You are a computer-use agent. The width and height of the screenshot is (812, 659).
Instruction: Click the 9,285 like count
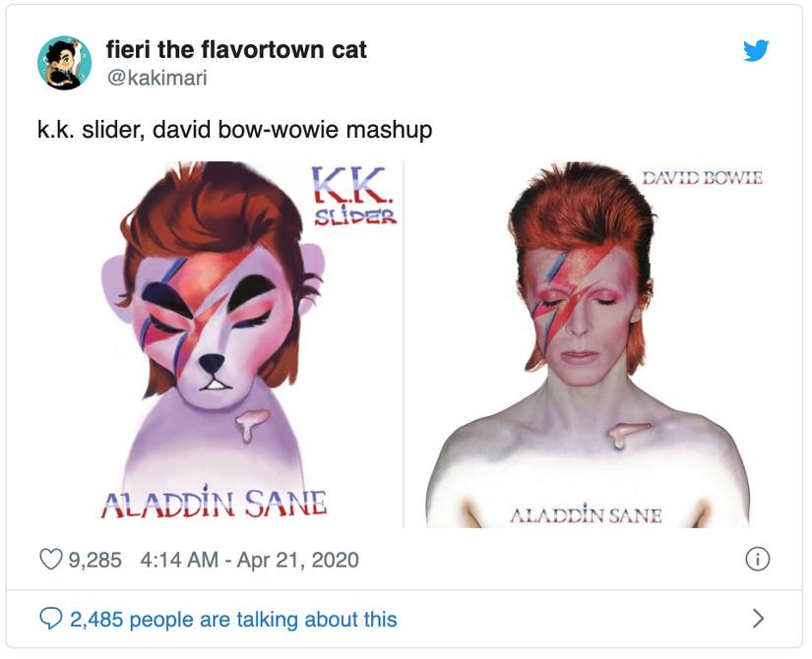[x=94, y=561]
